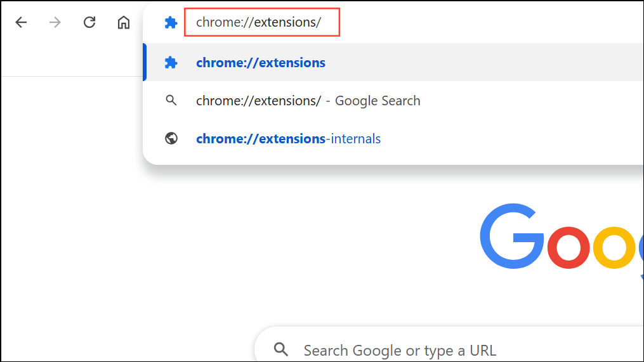Click the Forward navigation arrow
The image size is (644, 362).
[x=56, y=23]
